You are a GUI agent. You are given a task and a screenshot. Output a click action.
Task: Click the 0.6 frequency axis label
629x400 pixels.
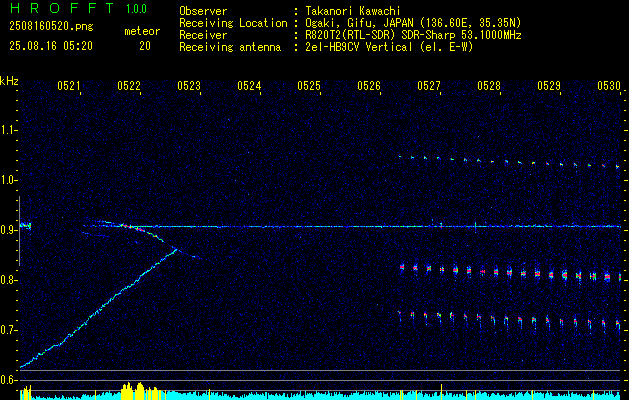[x=8, y=380]
